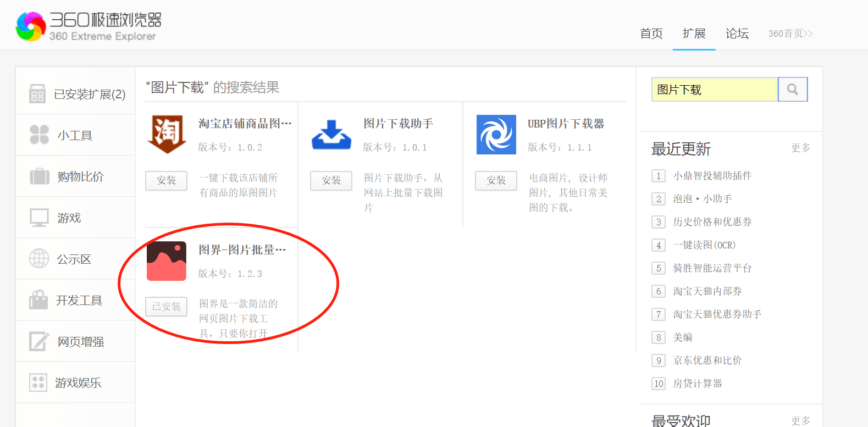This screenshot has width=868, height=427.
Task: Focus the 图片下载 search field
Action: 715,90
